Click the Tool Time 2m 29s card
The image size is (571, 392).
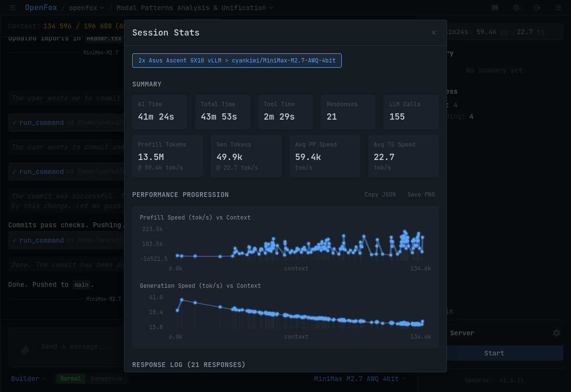tap(285, 112)
